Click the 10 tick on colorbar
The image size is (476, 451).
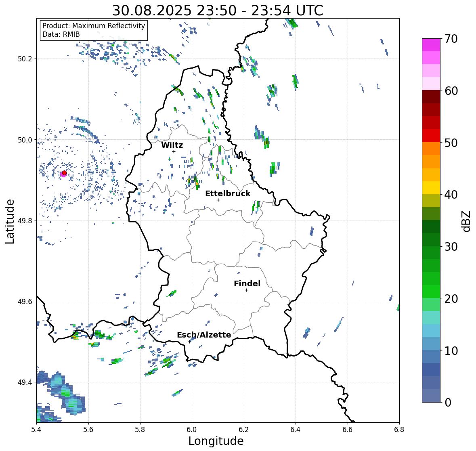click(451, 350)
